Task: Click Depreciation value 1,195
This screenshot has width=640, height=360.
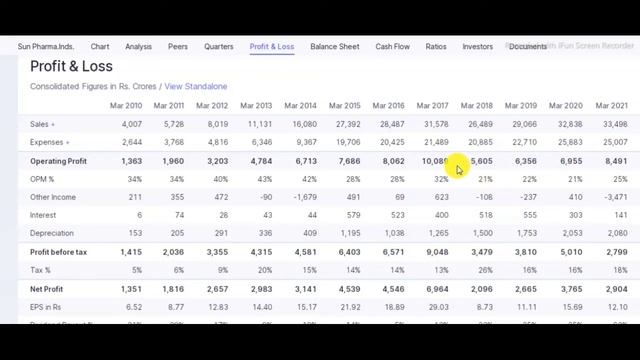Action: coord(350,233)
